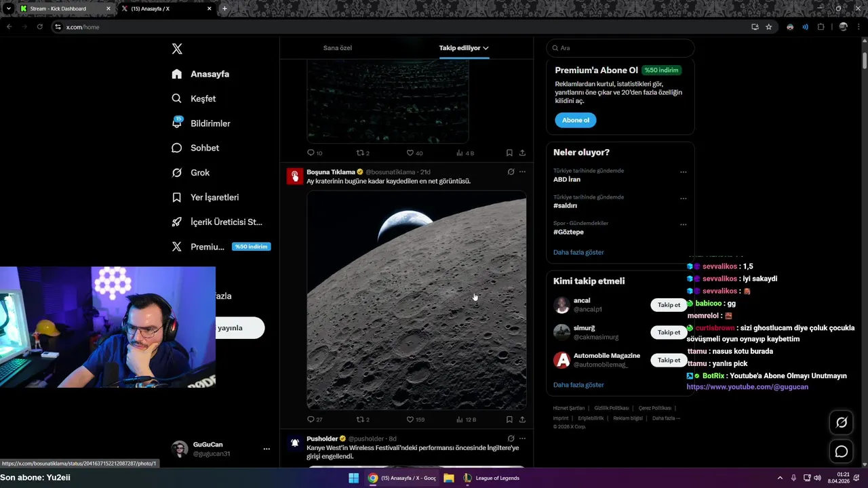This screenshot has height=488, width=868.
Task: Click Grok icon on Boşuna Tıklama post
Action: [511, 172]
